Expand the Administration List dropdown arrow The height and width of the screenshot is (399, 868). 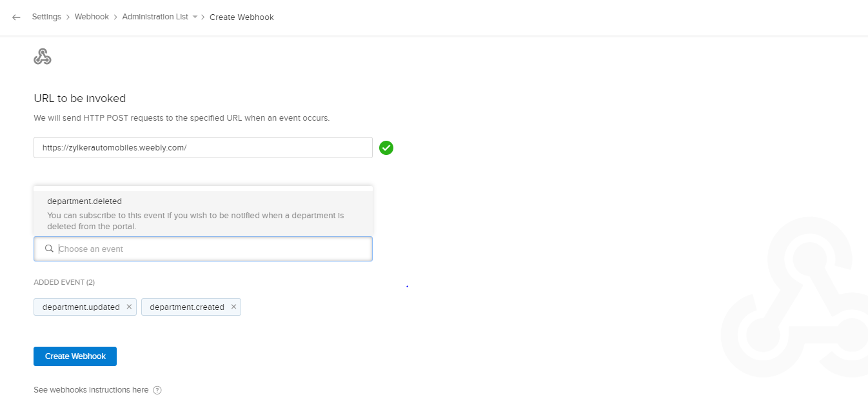[195, 17]
